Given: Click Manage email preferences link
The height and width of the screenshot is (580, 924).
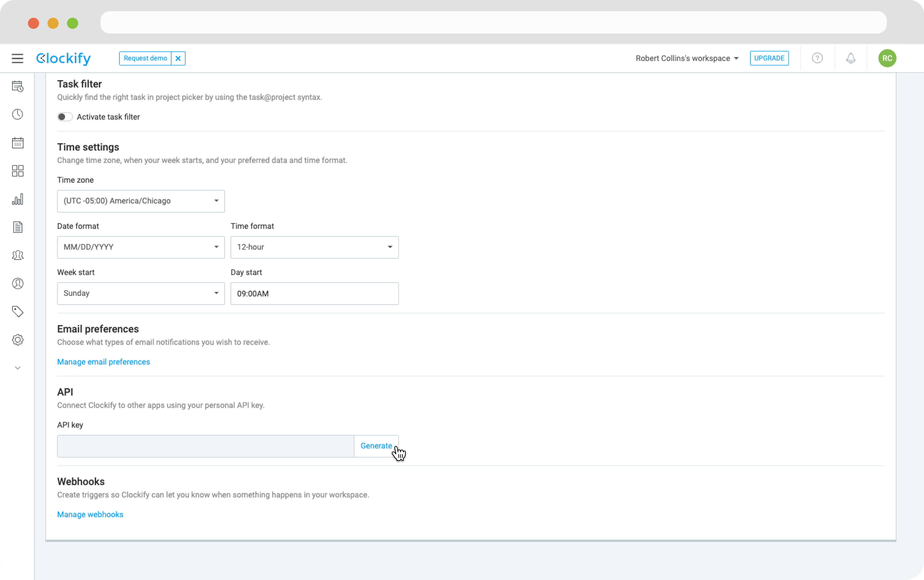Looking at the screenshot, I should [x=104, y=362].
